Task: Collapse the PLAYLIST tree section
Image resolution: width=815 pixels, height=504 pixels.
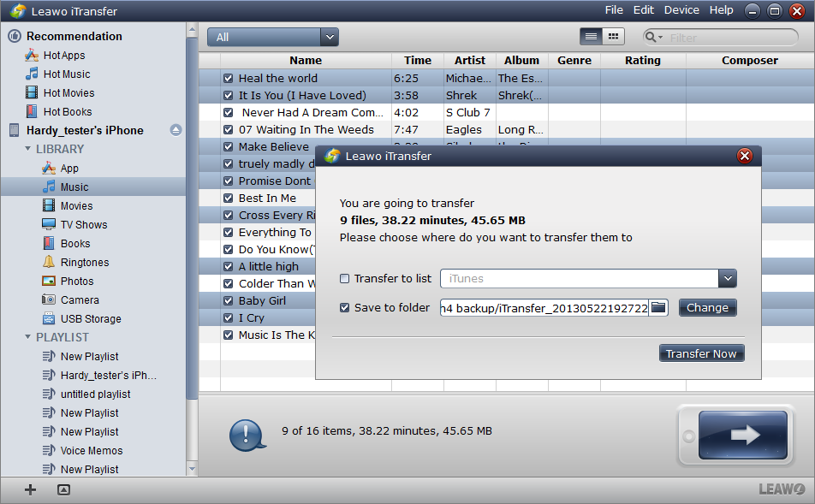Action: pos(27,336)
